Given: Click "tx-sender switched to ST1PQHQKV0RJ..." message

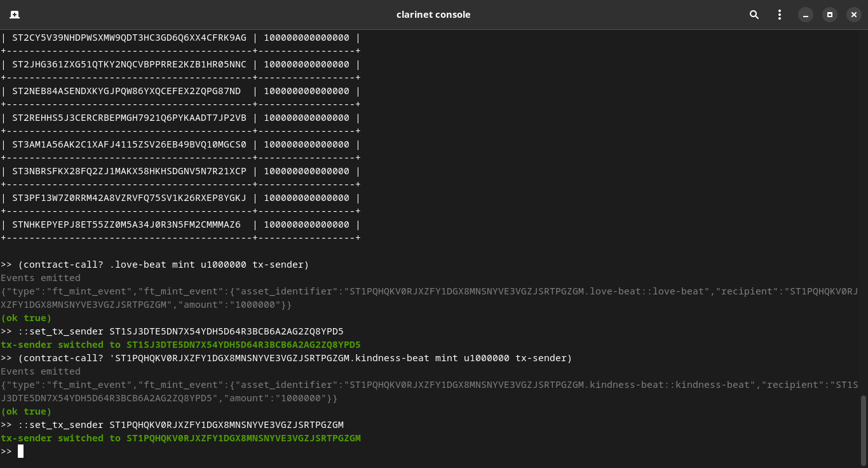Looking at the screenshot, I should coord(180,438).
